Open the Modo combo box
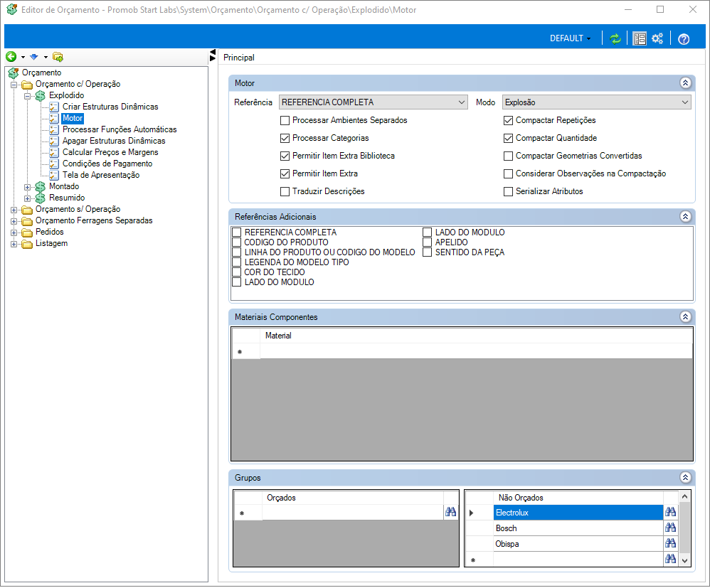This screenshot has width=710, height=588. (x=596, y=102)
